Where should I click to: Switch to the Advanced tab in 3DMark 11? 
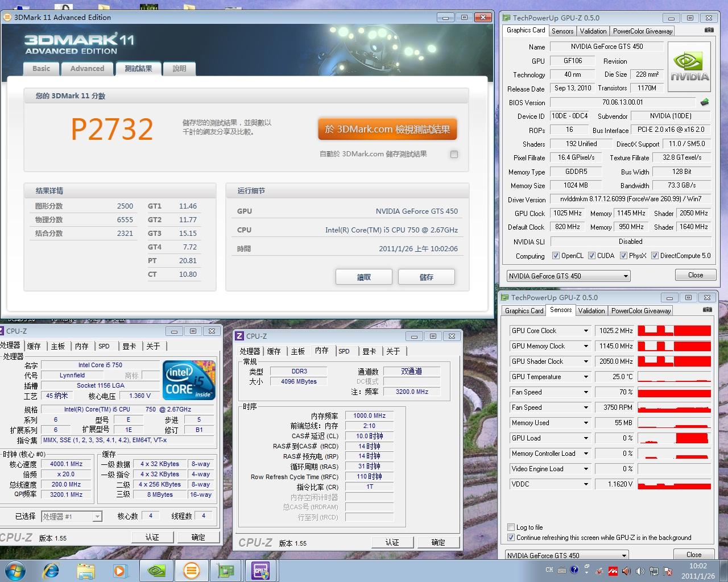[x=87, y=69]
